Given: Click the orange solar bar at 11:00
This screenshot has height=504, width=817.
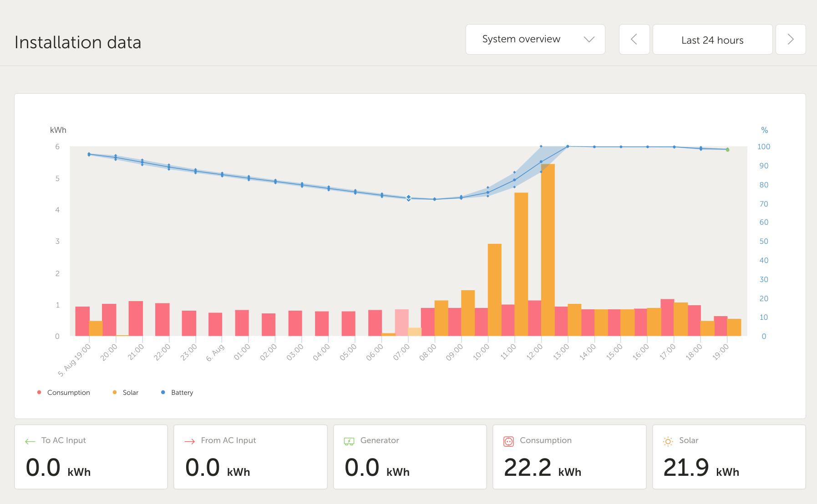Looking at the screenshot, I should [x=521, y=264].
